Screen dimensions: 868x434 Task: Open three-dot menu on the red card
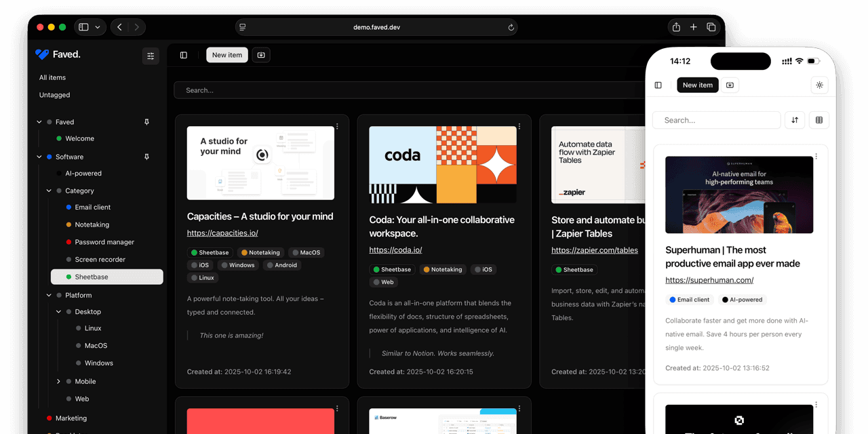337,408
